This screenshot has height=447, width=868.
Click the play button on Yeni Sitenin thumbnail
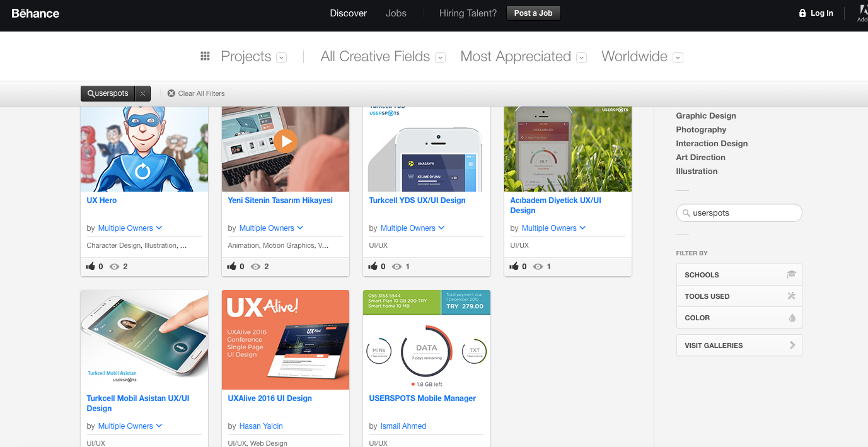(x=286, y=141)
